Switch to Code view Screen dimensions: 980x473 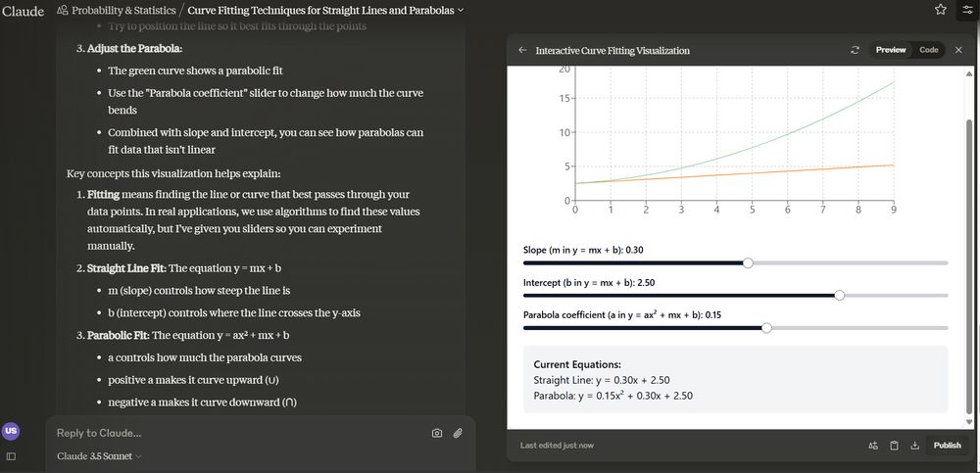[928, 50]
